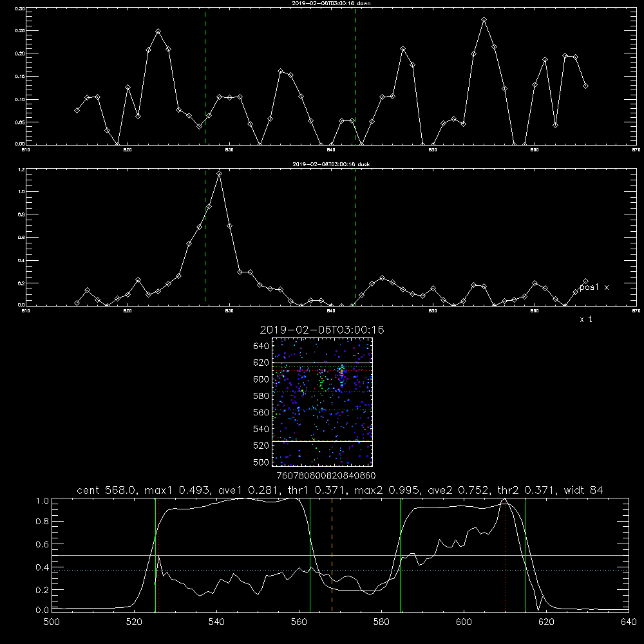The width and height of the screenshot is (644, 644).
Task: Click the second green dashed line in the dawn plot
Action: click(355, 76)
